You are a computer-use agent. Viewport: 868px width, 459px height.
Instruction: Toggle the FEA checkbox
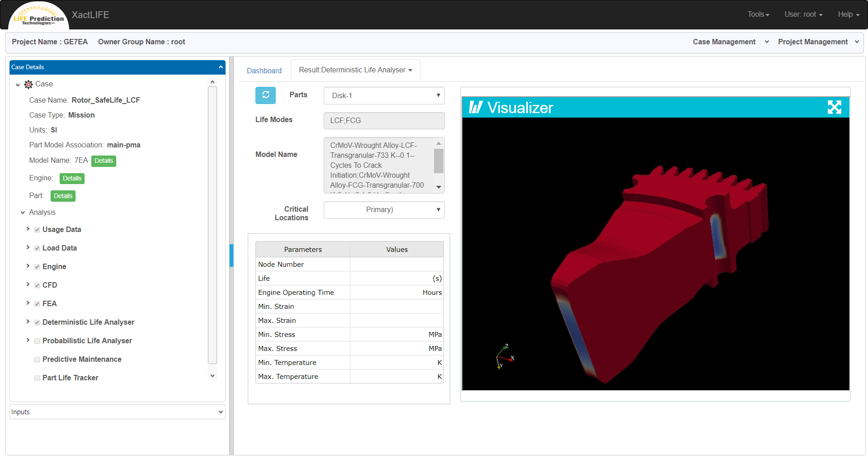[x=37, y=304]
